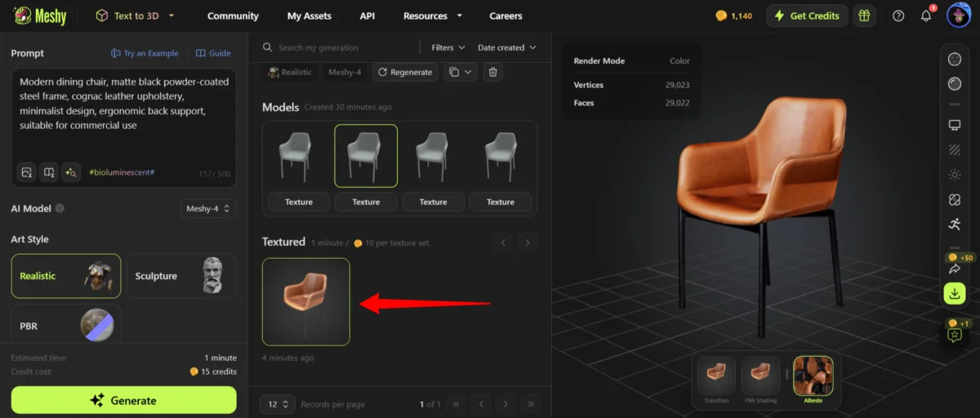Open the Date created sort dropdown
This screenshot has height=418, width=980.
[506, 47]
